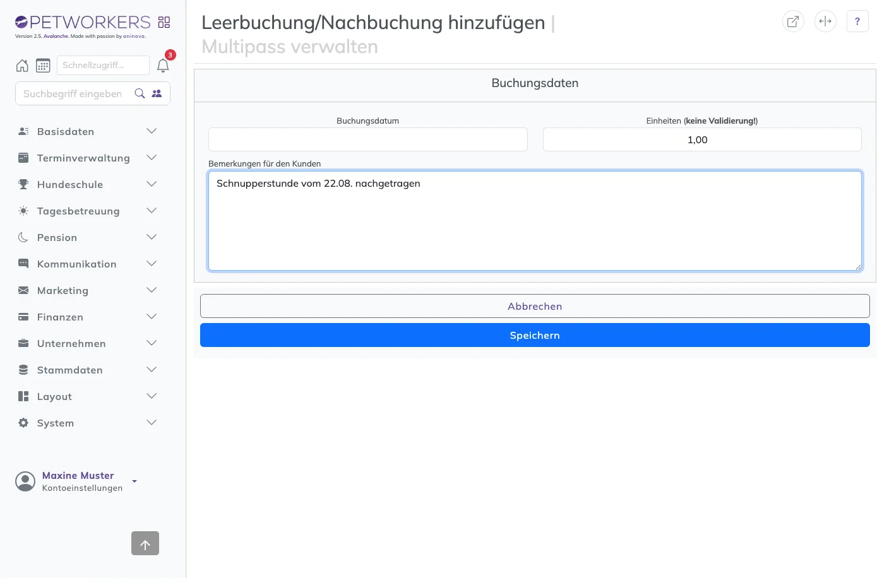Image resolution: width=894 pixels, height=588 pixels.
Task: Focus the Einheiten field showing 1,00
Action: (702, 139)
